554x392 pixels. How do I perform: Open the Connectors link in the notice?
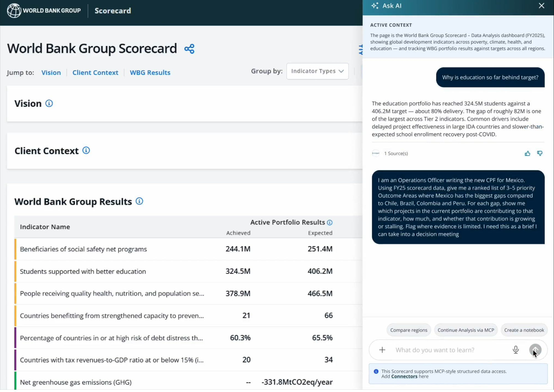404,376
